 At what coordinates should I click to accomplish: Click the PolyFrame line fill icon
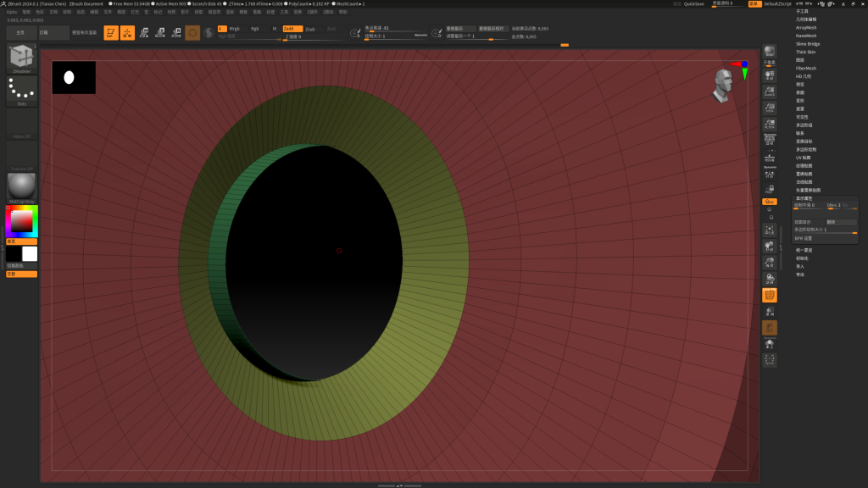(770, 295)
